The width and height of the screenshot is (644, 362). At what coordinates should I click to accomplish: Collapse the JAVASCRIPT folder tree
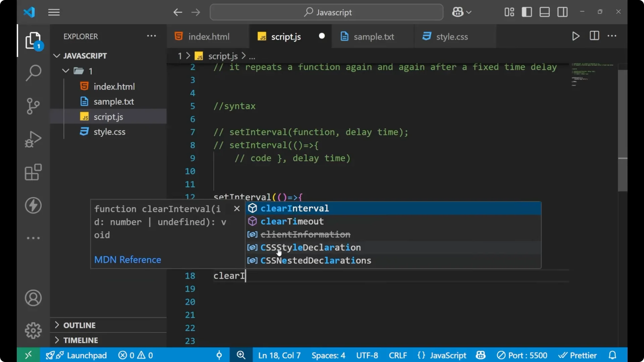tap(56, 56)
